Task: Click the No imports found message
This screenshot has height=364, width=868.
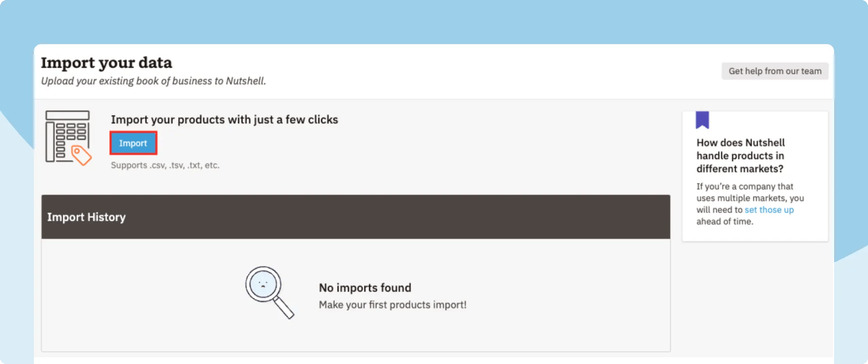Action: (365, 288)
